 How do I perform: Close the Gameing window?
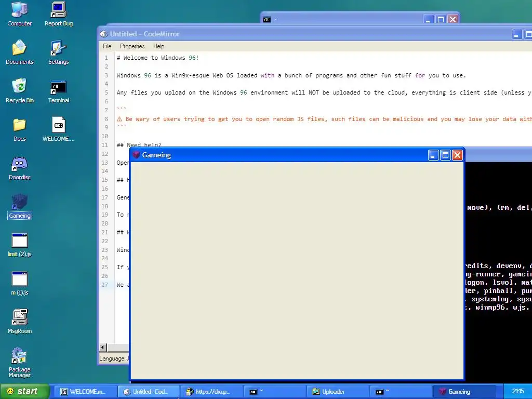point(457,155)
